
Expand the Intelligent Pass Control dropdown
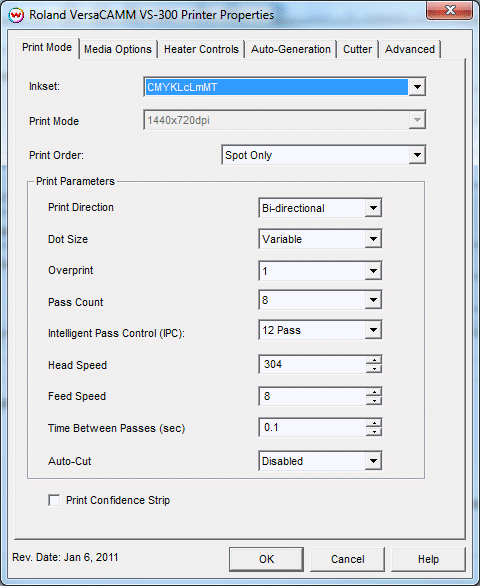(373, 330)
